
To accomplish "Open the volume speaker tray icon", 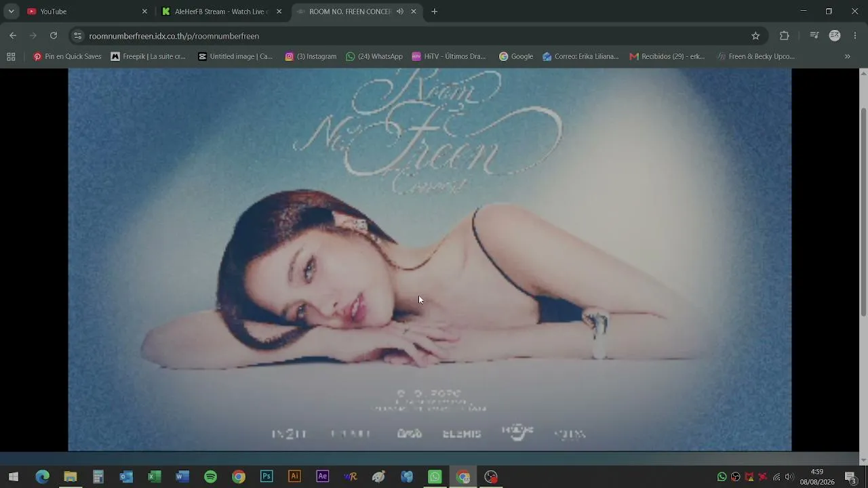I will tap(789, 477).
